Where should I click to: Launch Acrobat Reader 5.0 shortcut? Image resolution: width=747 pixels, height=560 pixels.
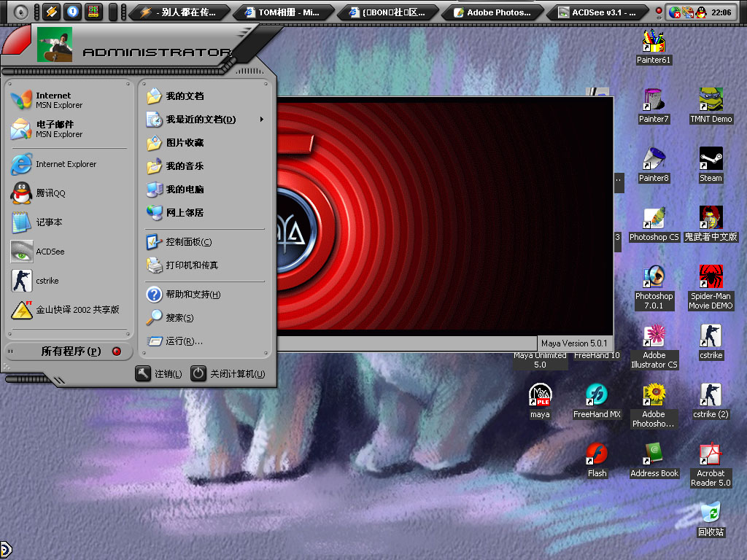tap(711, 464)
